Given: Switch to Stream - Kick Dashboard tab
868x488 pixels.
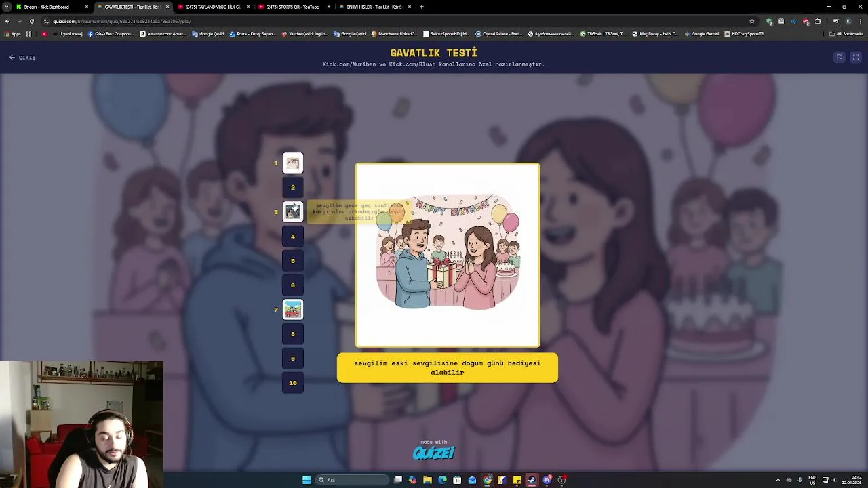Looking at the screenshot, I should click(51, 7).
